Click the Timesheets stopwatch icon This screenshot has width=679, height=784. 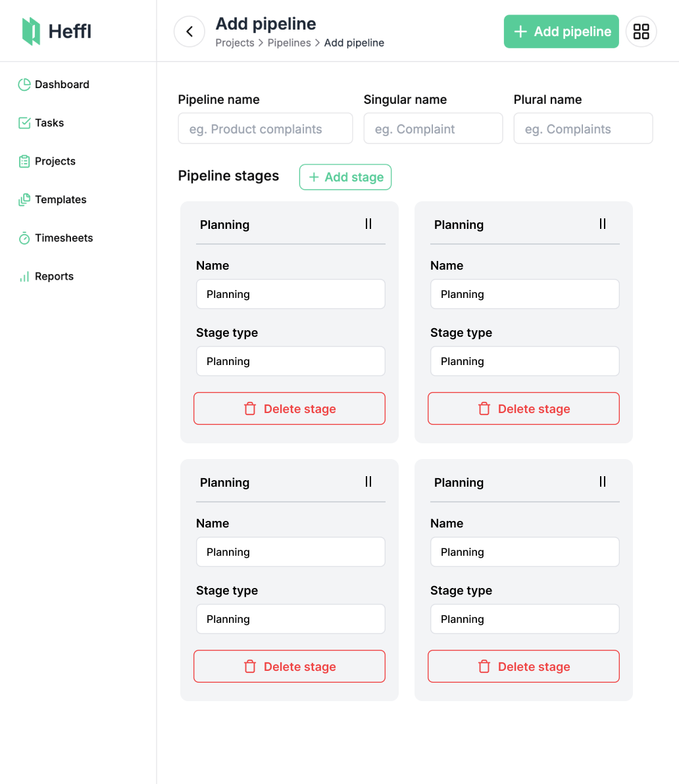(24, 238)
